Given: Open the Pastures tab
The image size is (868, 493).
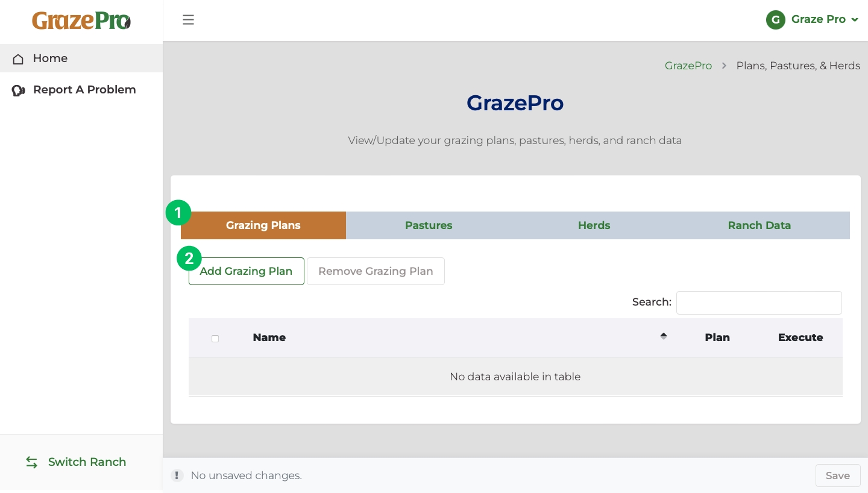Looking at the screenshot, I should tap(429, 225).
